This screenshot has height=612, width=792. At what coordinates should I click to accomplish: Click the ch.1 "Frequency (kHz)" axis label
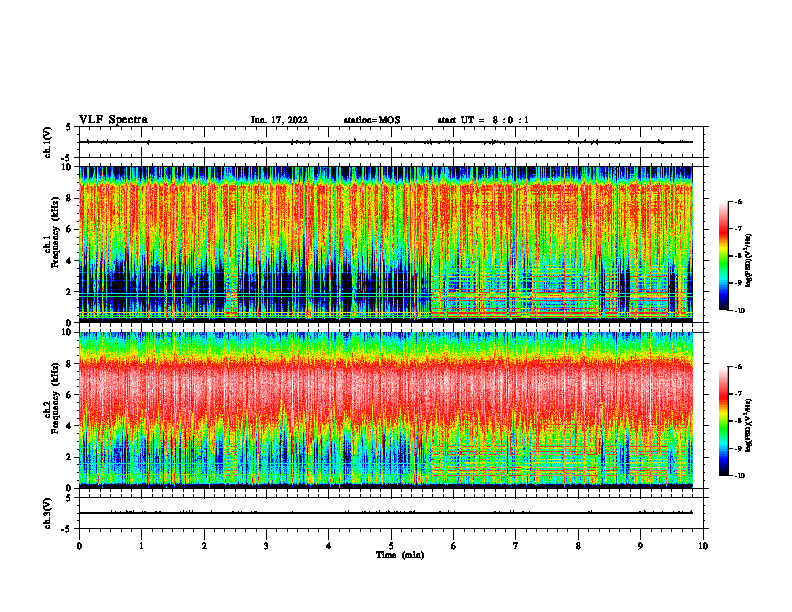click(55, 232)
